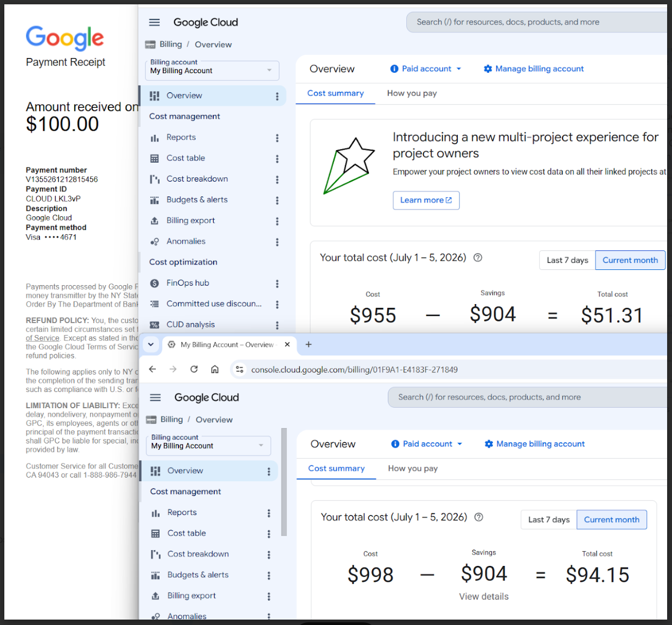Close the My Billing Account browser tab
This screenshot has height=625, width=672.
[x=287, y=344]
